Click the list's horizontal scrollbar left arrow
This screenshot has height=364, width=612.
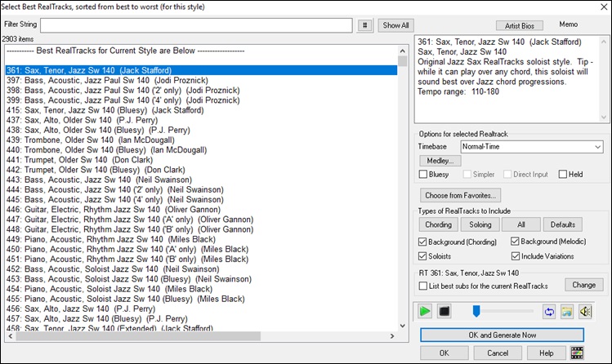pyautogui.click(x=10, y=336)
